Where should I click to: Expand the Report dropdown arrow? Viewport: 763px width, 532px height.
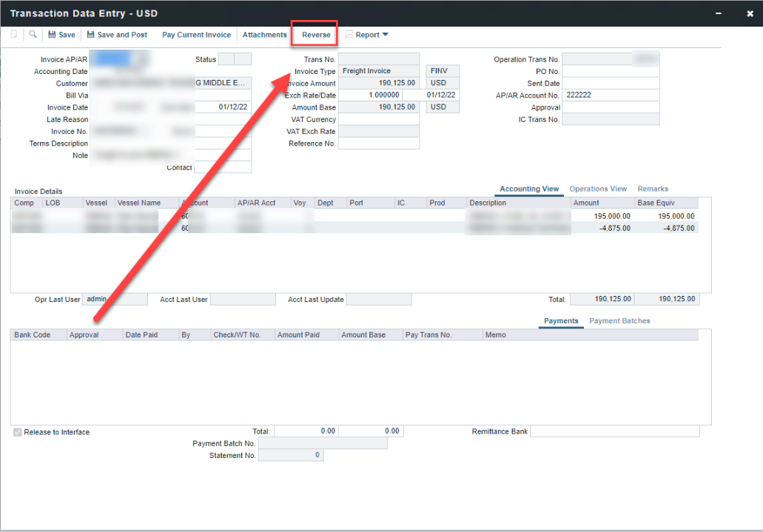(x=385, y=35)
